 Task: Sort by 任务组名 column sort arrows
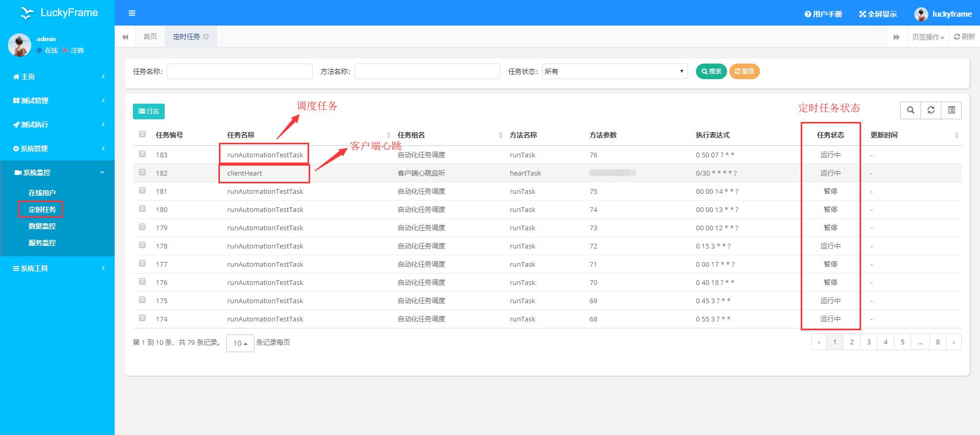click(x=500, y=135)
